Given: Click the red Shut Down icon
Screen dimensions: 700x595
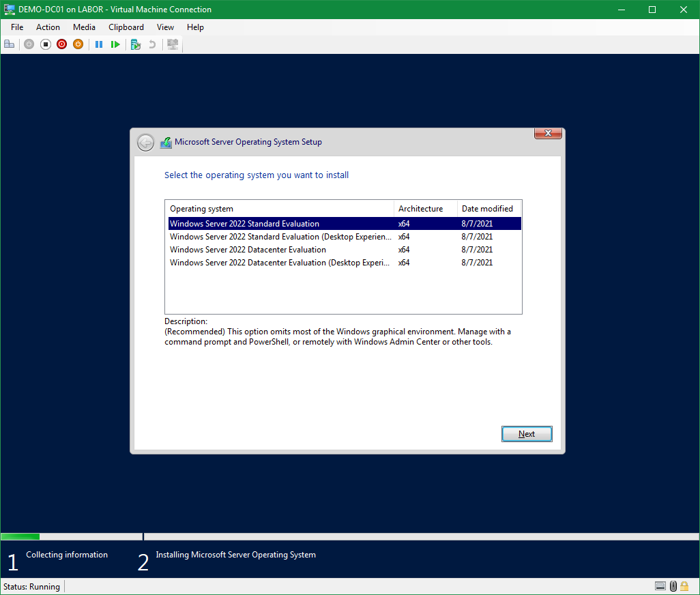Looking at the screenshot, I should (x=61, y=44).
